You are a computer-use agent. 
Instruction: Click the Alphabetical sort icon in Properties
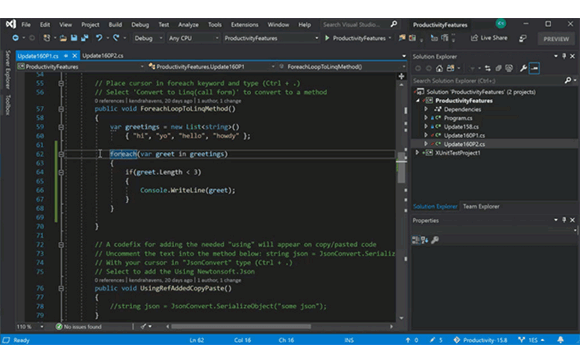coord(424,240)
